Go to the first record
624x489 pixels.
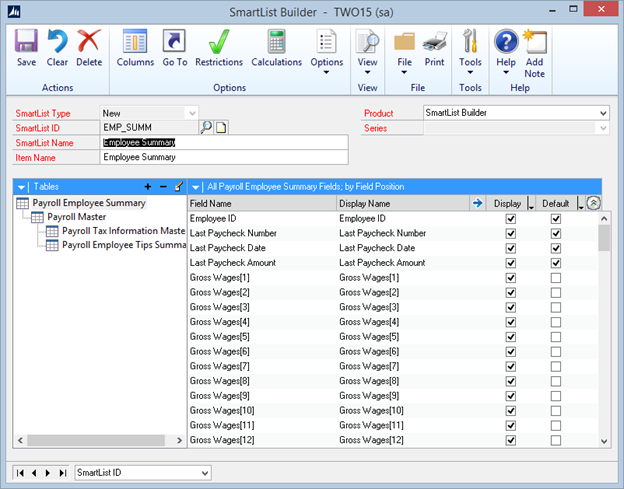pos(20,473)
